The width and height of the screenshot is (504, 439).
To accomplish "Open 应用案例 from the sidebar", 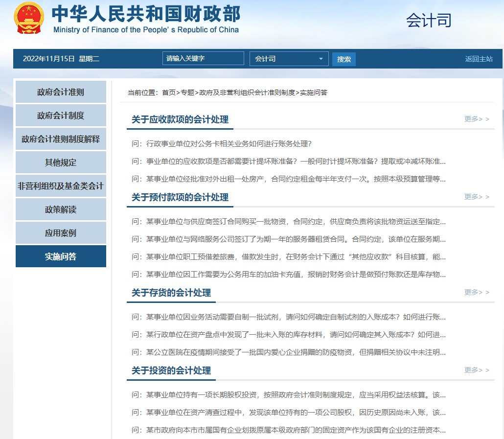I will (x=61, y=232).
